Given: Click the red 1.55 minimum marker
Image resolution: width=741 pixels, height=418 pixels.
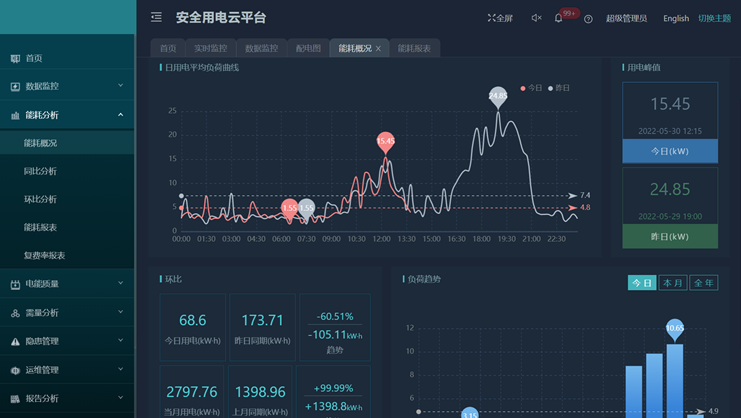Looking at the screenshot, I should pyautogui.click(x=289, y=209).
